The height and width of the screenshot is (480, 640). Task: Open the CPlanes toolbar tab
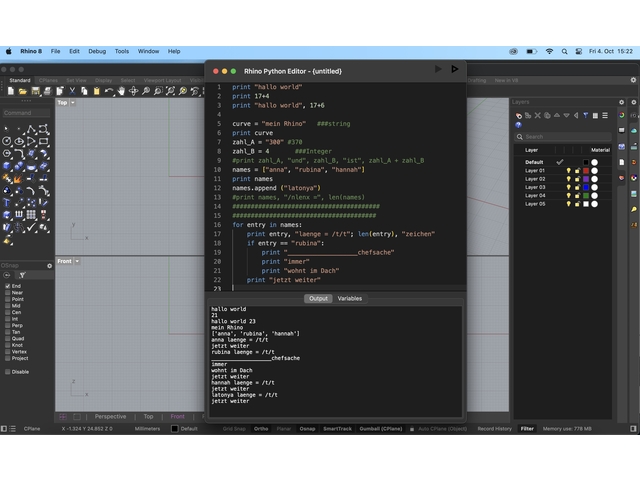point(48,80)
